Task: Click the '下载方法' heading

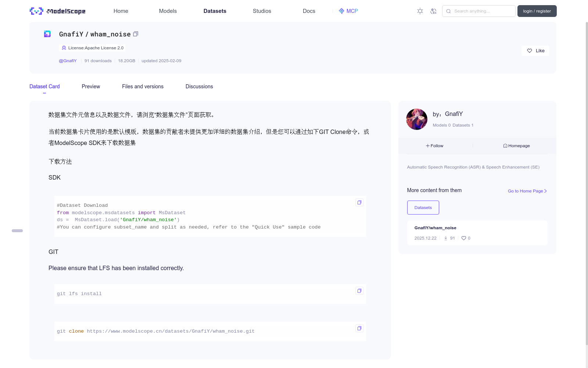Action: coord(60,162)
